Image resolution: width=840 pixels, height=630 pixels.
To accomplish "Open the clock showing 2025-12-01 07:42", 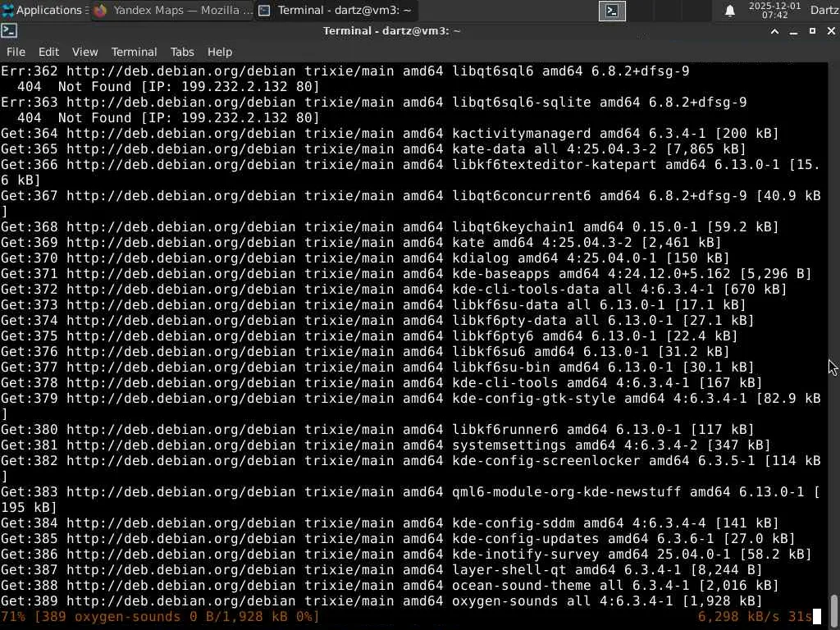I will 774,10.
